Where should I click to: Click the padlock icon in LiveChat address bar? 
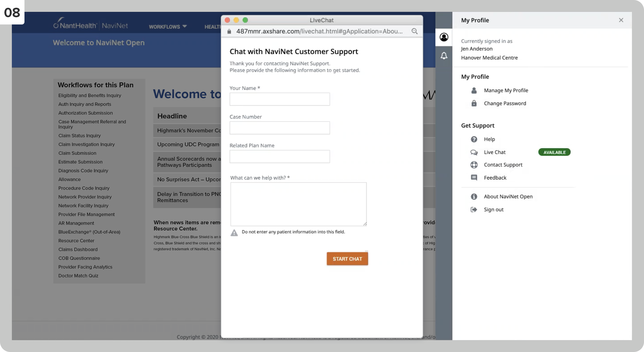click(229, 31)
